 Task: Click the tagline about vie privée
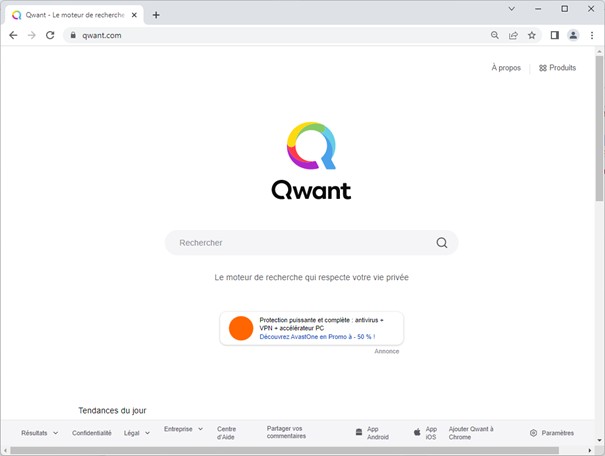coord(311,277)
